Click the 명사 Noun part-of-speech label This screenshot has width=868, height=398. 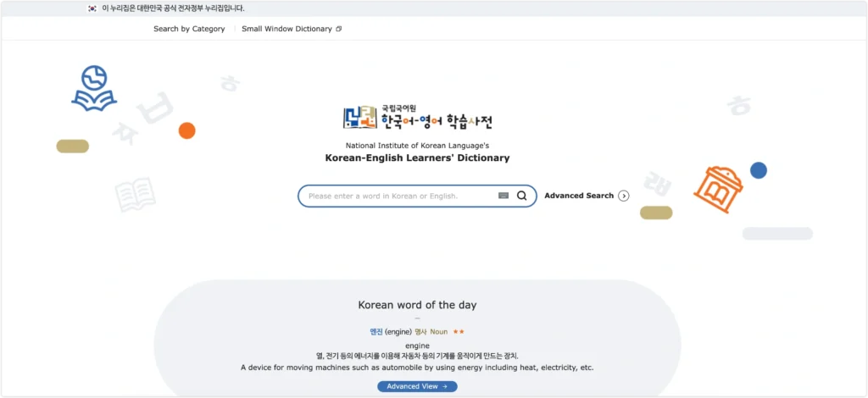[431, 332]
